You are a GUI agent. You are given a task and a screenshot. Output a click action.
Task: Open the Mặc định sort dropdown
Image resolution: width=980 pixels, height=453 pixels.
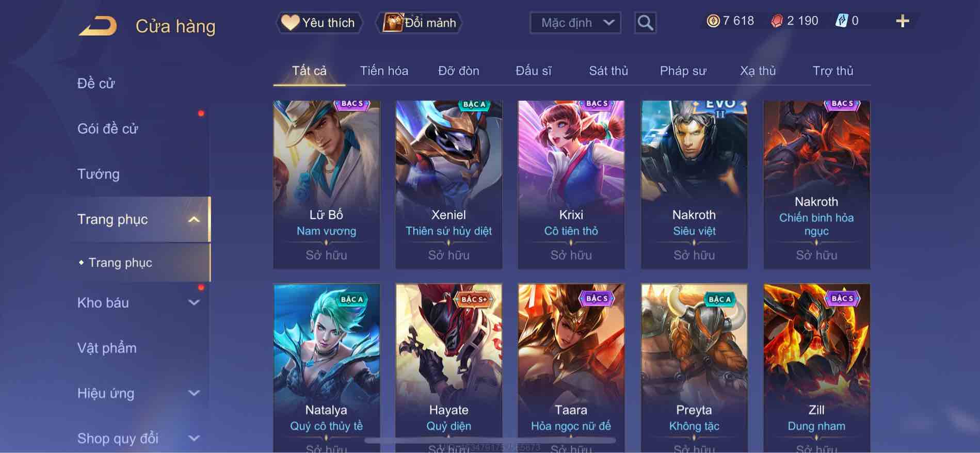coord(575,23)
